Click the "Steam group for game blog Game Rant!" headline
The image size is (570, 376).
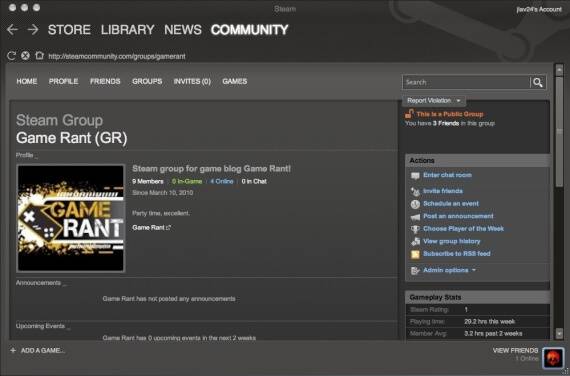click(211, 168)
